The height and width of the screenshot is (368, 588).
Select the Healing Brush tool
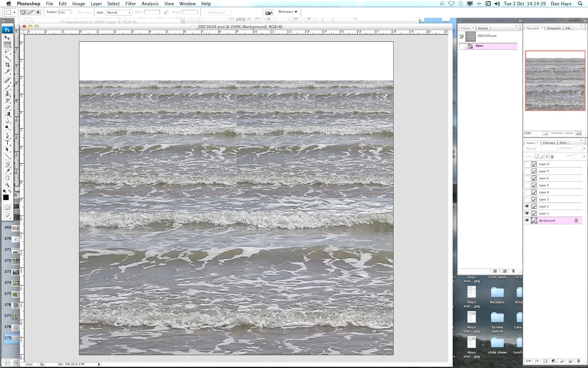coord(7,80)
